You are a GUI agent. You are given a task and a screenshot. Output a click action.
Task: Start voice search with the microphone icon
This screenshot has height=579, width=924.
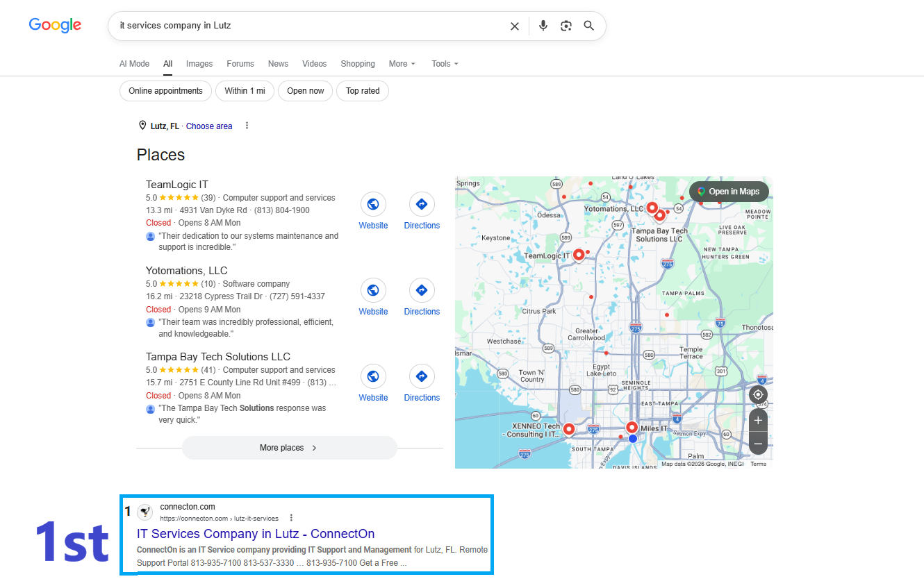click(x=543, y=26)
